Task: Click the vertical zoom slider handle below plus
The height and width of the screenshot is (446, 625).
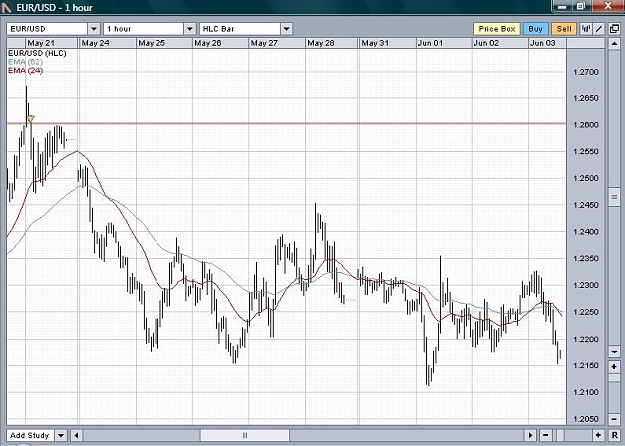Action: coord(614,377)
